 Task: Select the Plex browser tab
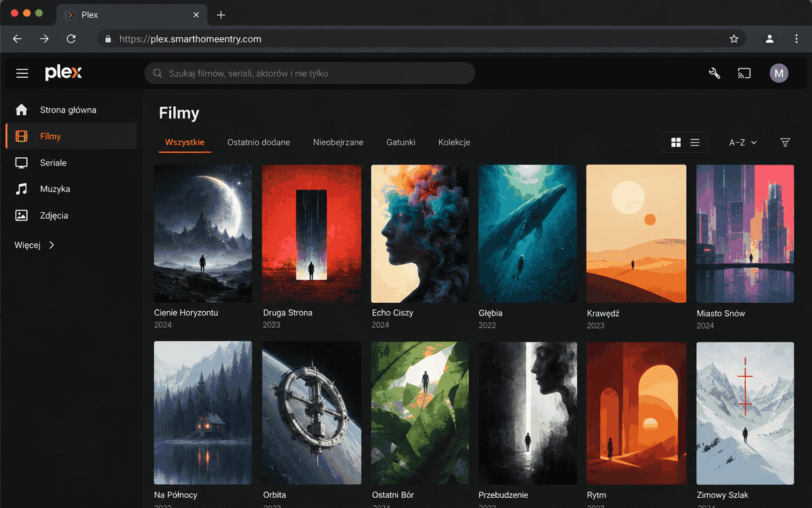pos(132,15)
